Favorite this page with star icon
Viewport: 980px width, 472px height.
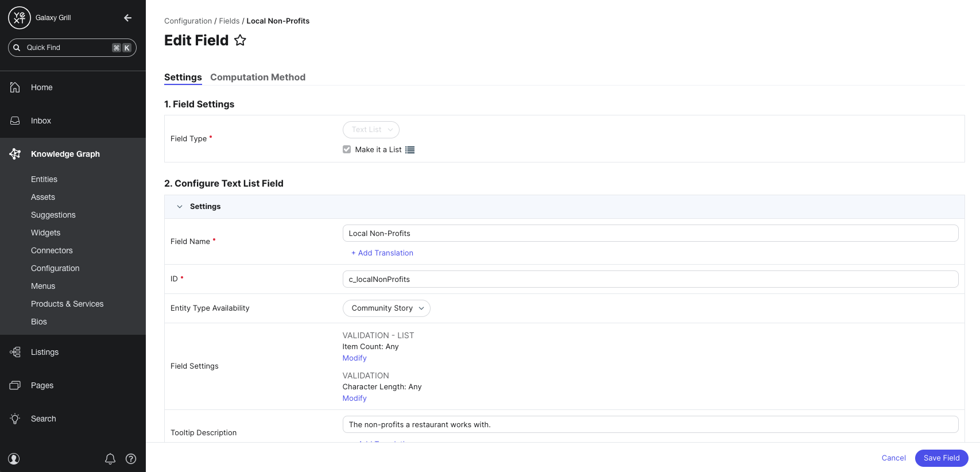240,40
